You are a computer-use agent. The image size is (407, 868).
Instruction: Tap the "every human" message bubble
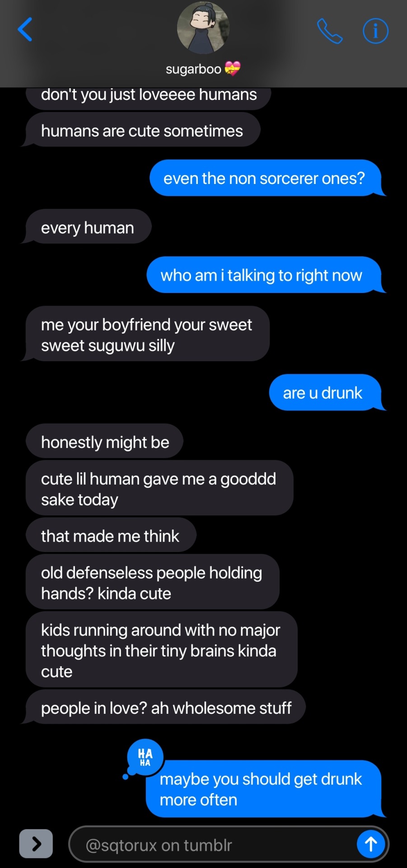point(88,227)
